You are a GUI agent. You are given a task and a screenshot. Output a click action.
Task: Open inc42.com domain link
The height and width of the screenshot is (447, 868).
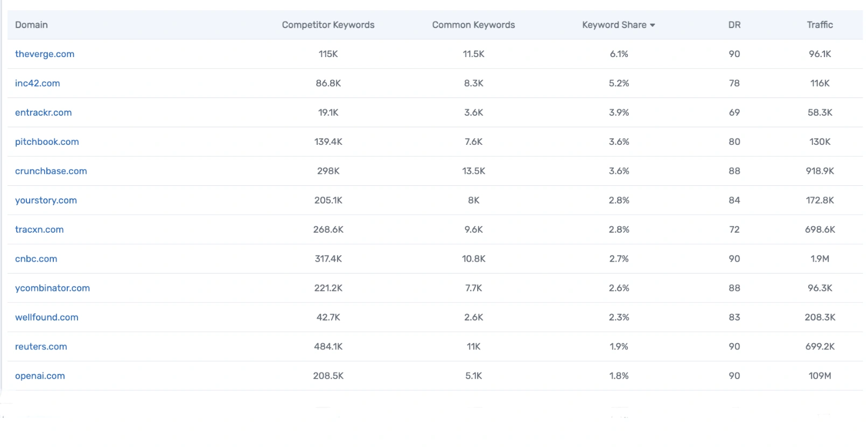tap(37, 83)
